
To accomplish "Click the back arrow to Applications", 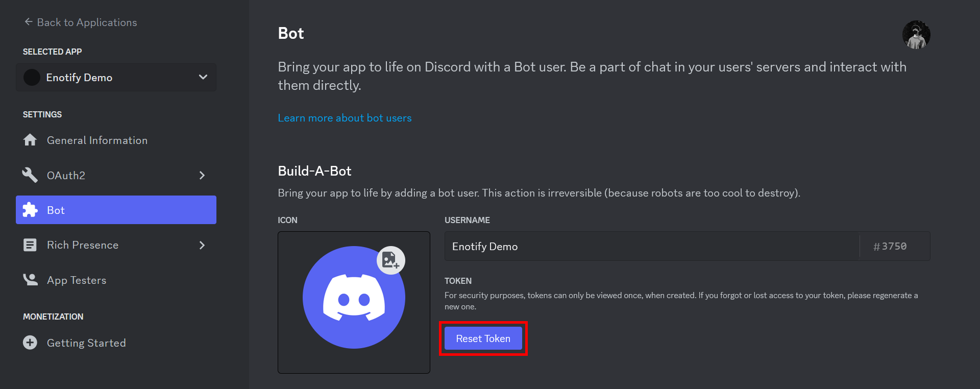I will [x=29, y=22].
